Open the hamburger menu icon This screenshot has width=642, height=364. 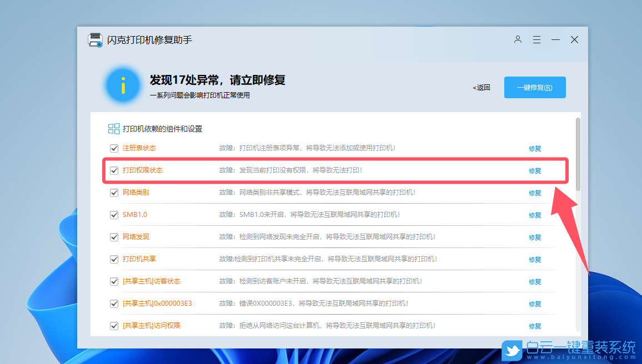pos(536,39)
